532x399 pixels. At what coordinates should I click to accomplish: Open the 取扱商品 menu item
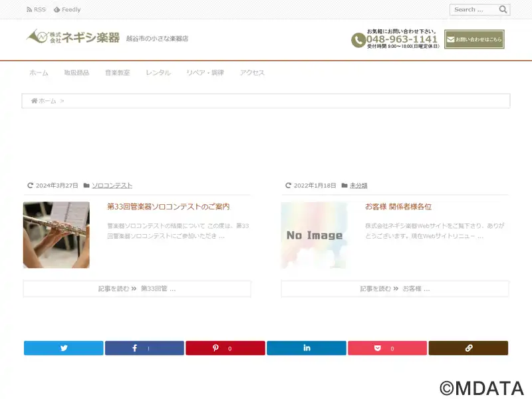(76, 72)
